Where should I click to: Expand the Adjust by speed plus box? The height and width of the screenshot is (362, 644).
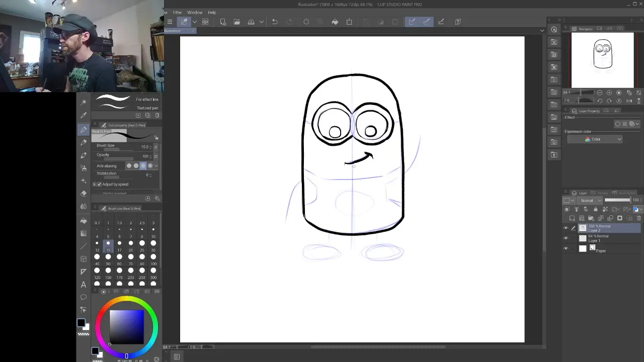click(x=94, y=185)
